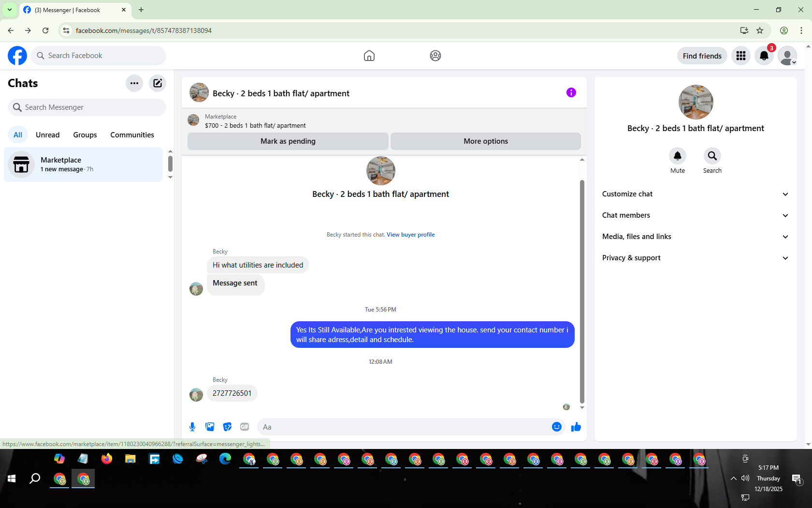The width and height of the screenshot is (812, 508).
Task: Open the Chrome profile icon
Action: tap(784, 30)
